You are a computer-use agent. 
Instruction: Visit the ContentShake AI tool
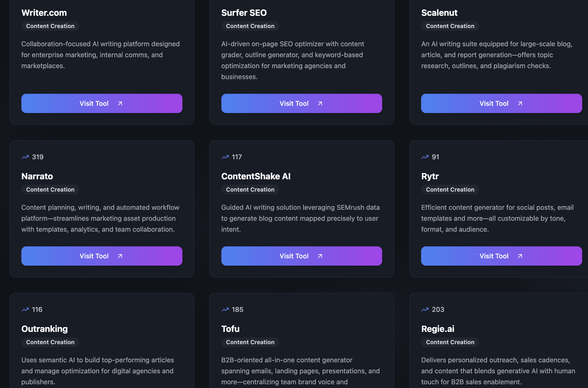pos(301,256)
